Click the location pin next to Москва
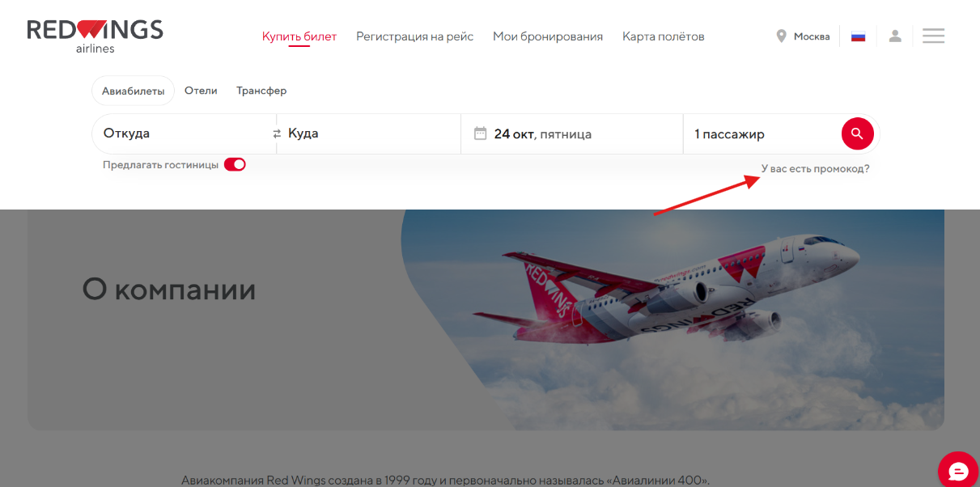This screenshot has height=487, width=980. pyautogui.click(x=781, y=36)
